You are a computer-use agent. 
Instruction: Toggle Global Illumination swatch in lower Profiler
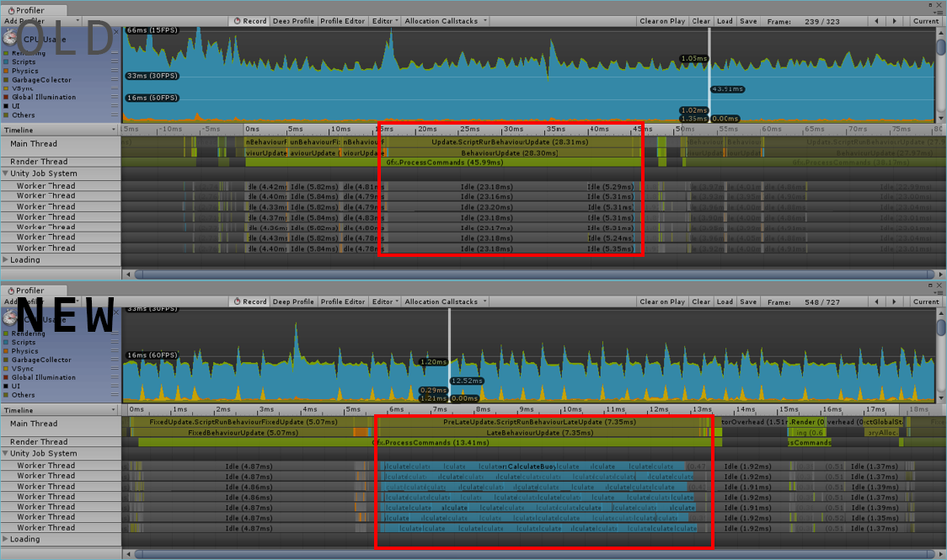(6, 377)
